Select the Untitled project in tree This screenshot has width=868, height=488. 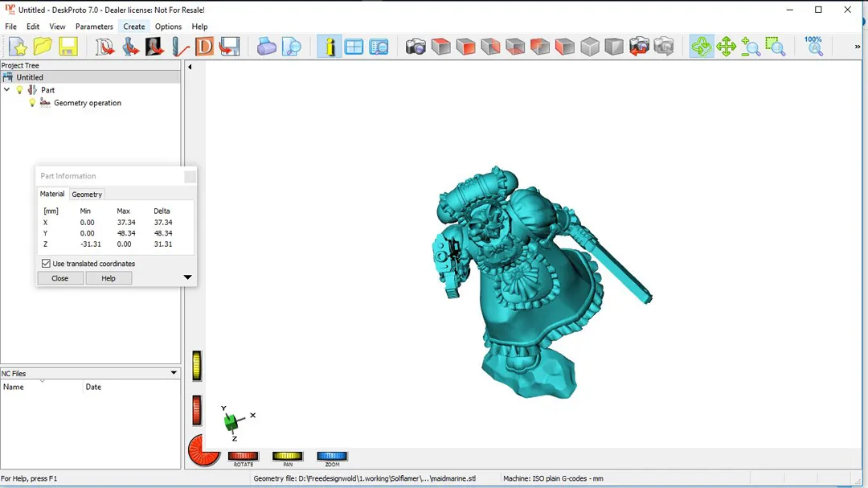(30, 77)
